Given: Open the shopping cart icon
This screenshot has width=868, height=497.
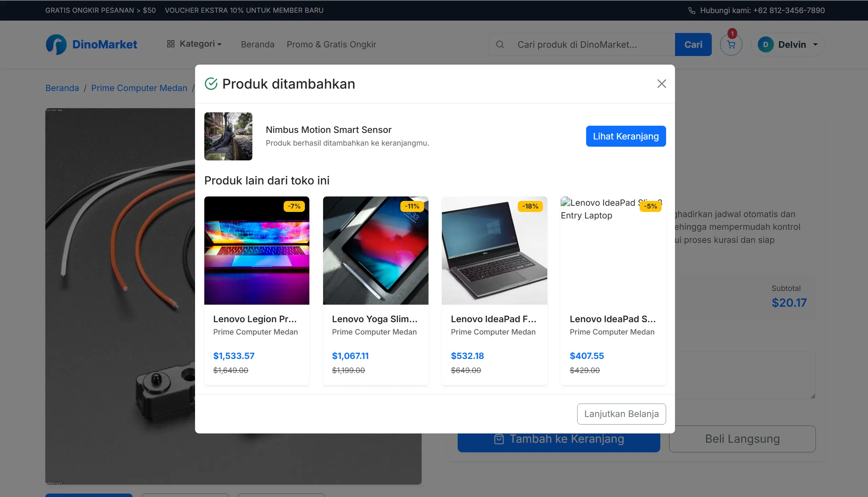Looking at the screenshot, I should 731,45.
